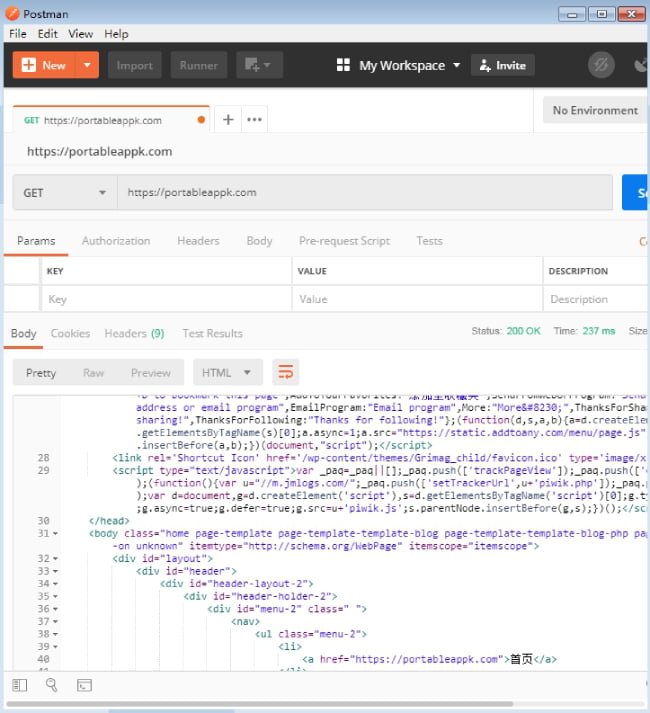
Task: Expand the No Environment selector
Action: [595, 110]
